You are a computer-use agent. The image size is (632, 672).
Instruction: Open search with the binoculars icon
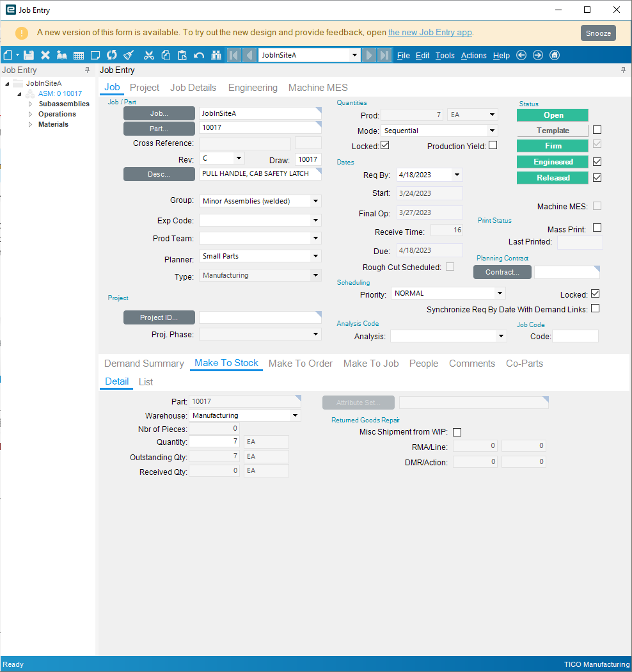216,55
